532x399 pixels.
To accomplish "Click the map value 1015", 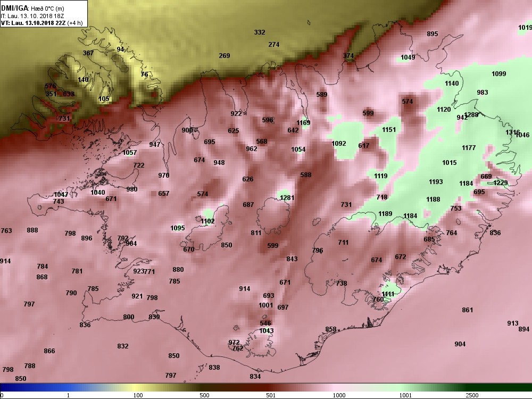I will click(x=449, y=163).
